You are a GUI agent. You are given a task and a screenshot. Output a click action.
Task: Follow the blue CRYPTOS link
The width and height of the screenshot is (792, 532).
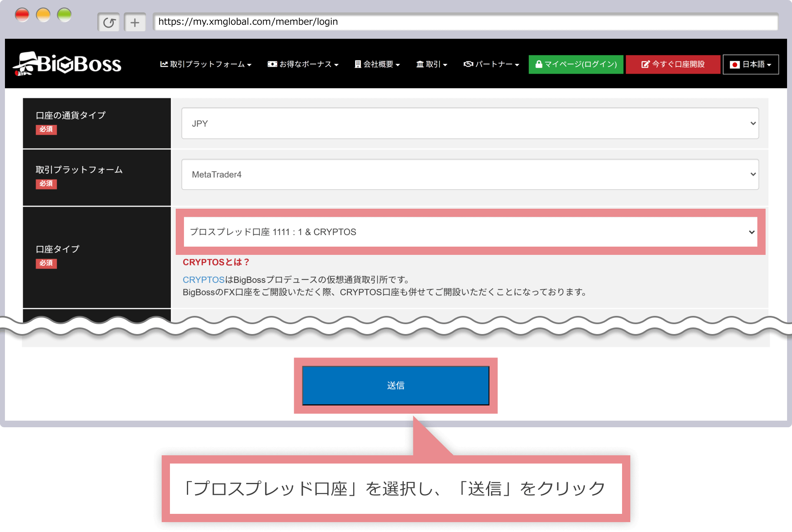click(x=203, y=280)
